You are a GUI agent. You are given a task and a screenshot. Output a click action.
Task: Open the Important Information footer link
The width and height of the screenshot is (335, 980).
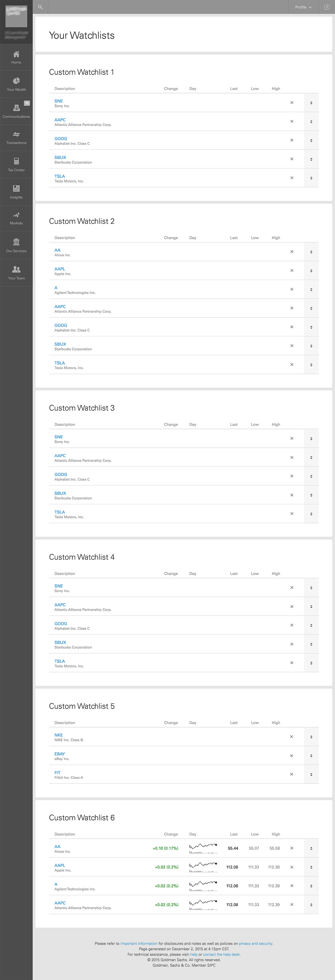[139, 943]
